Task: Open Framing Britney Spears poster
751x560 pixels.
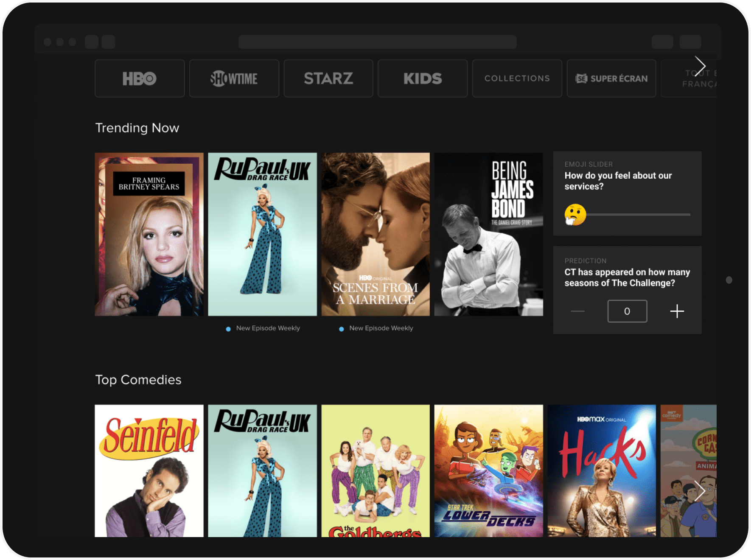Action: coord(149,234)
